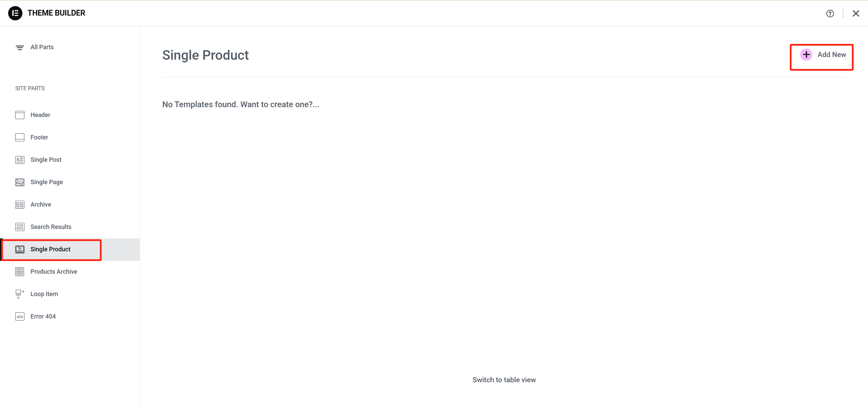Select the Archive grid icon
868x407 pixels.
pyautogui.click(x=20, y=205)
